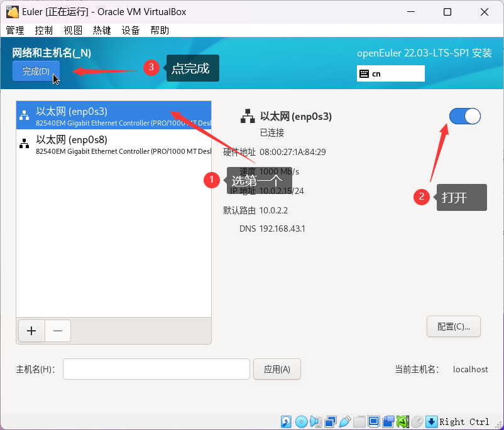Click the current hostname localhost text
Screen dimensions: 504x430
470,369
